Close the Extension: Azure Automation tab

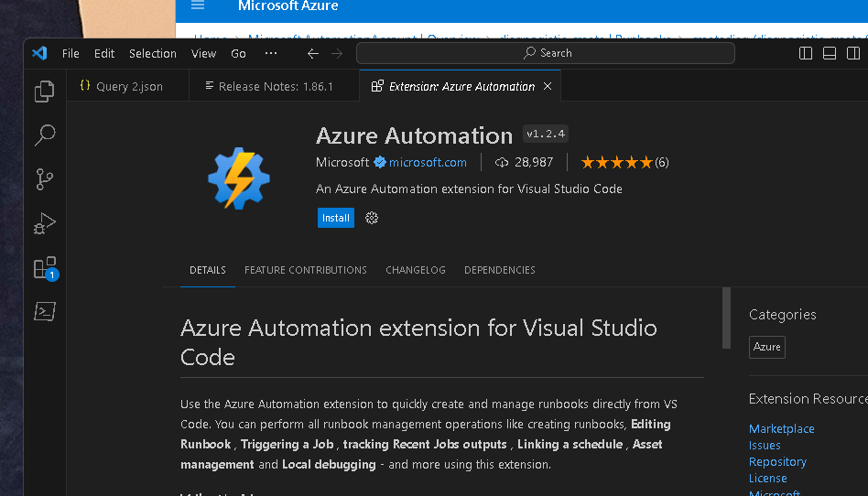548,86
